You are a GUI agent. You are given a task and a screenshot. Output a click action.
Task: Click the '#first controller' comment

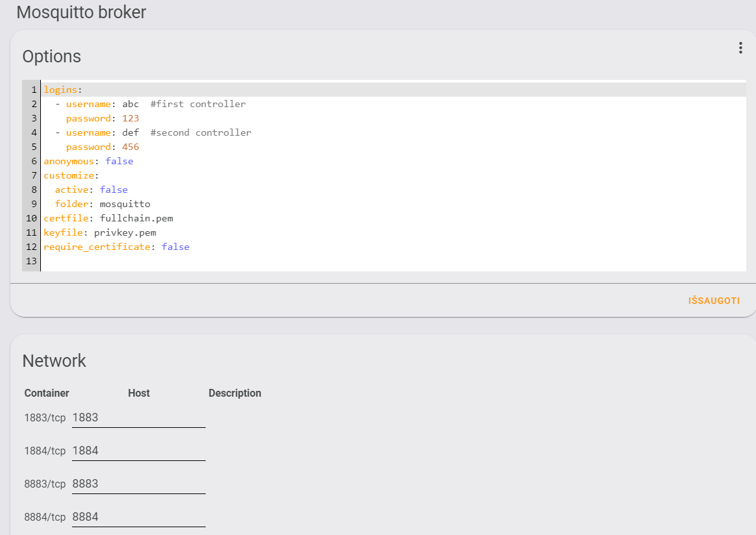(198, 104)
